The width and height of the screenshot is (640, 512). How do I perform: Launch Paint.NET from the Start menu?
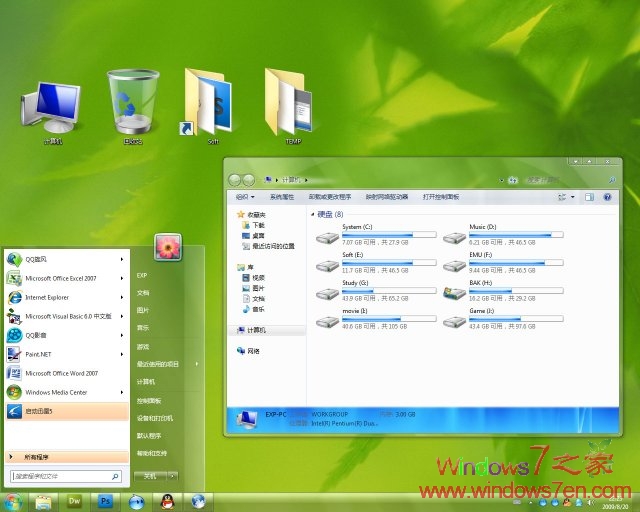(67, 354)
